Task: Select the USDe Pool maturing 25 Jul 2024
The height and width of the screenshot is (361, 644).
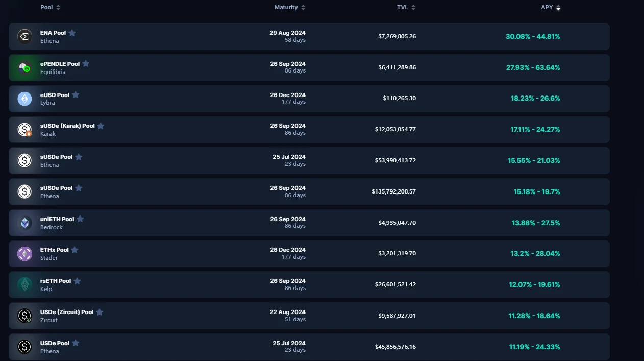Action: pyautogui.click(x=55, y=343)
